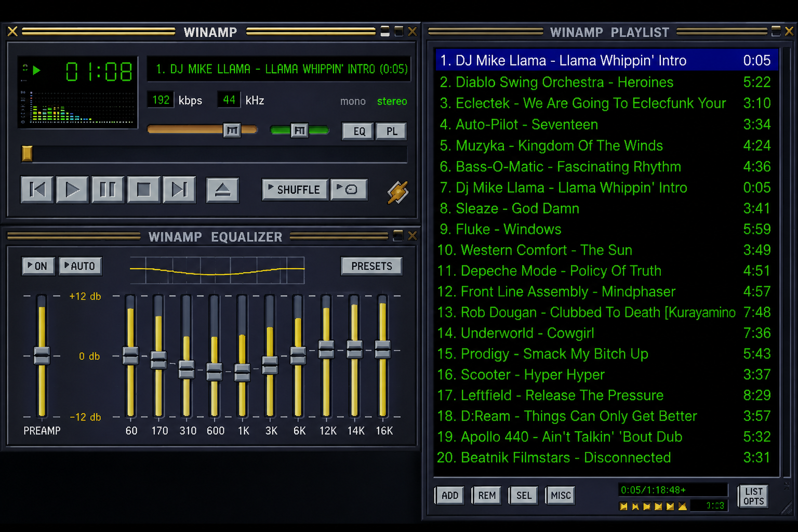The height and width of the screenshot is (532, 798).
Task: Toggle windowshade on main Winamp window
Action: point(399,32)
